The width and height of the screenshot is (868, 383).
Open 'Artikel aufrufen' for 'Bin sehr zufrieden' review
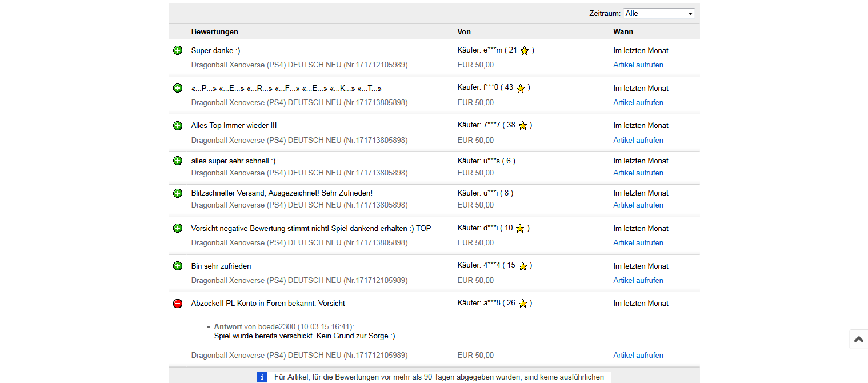point(638,281)
